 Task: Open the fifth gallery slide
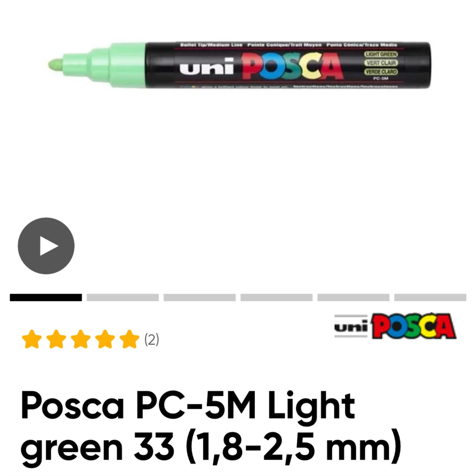[353, 297]
